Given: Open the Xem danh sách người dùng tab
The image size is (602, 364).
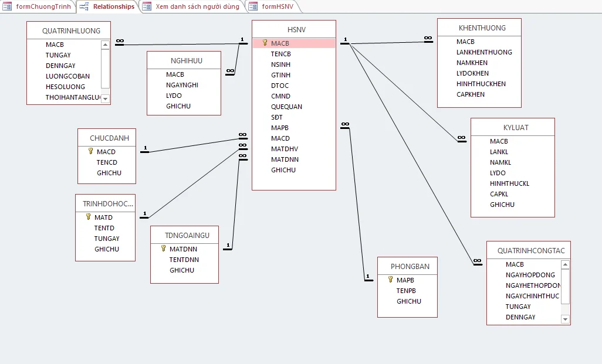Looking at the screenshot, I should [x=197, y=6].
